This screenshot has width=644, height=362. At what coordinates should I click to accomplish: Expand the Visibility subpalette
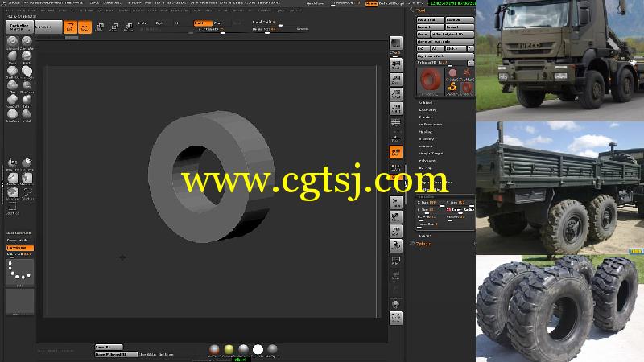coord(427,139)
